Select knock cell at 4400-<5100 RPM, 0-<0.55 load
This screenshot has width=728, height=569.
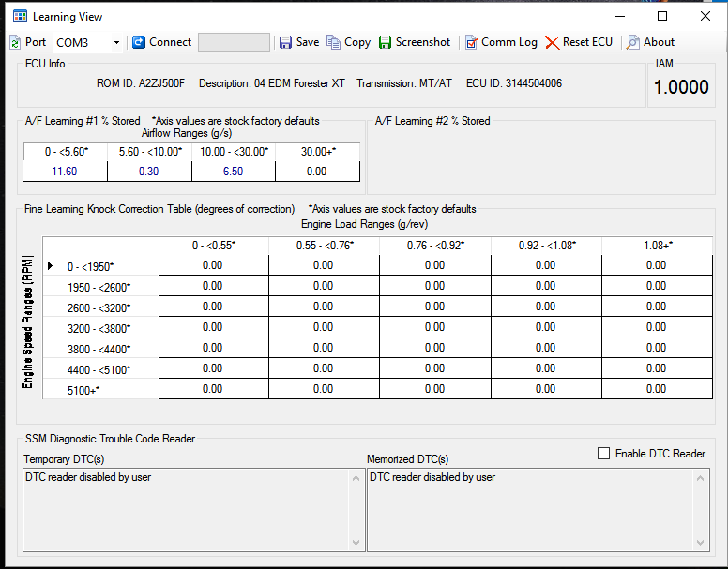(213, 368)
